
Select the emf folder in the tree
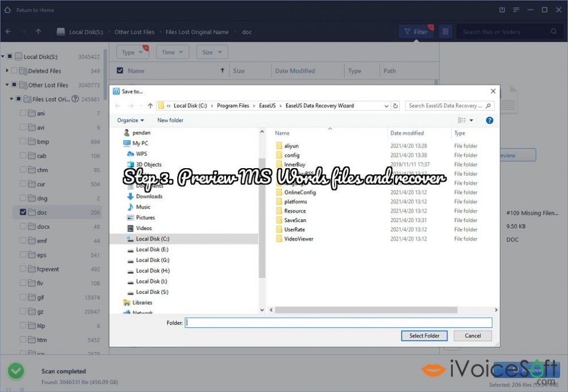click(x=42, y=240)
